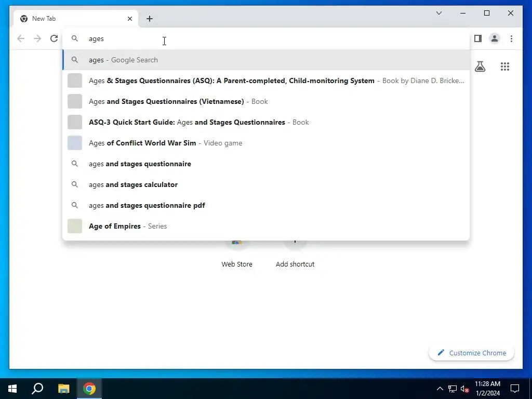Click the address bar containing 'ages'
Image resolution: width=532 pixels, height=399 pixels.
267,38
